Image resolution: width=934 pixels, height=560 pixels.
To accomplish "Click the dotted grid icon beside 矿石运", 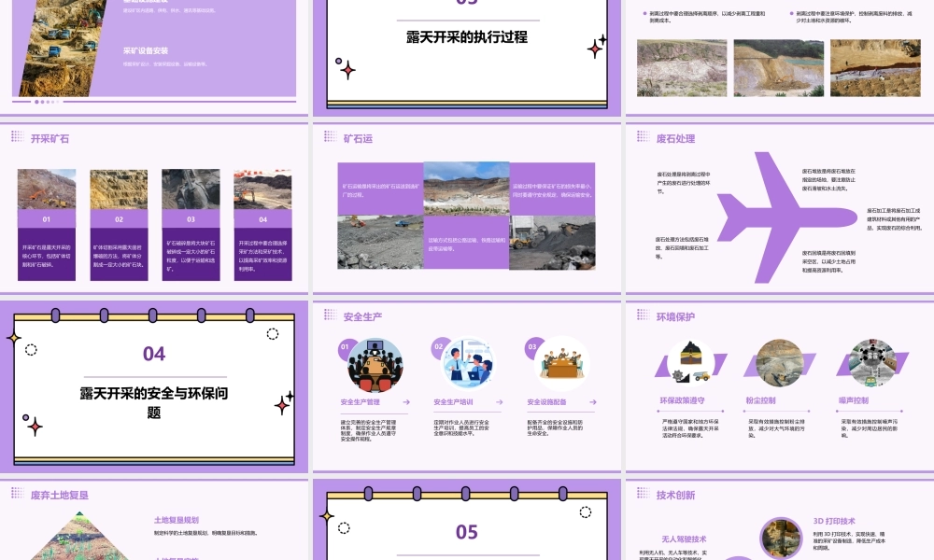I will click(330, 137).
